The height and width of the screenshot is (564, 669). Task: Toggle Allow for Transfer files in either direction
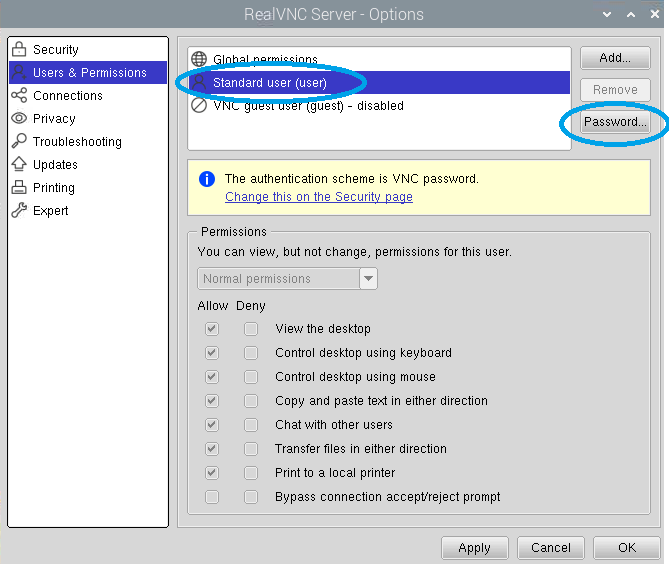click(x=212, y=449)
